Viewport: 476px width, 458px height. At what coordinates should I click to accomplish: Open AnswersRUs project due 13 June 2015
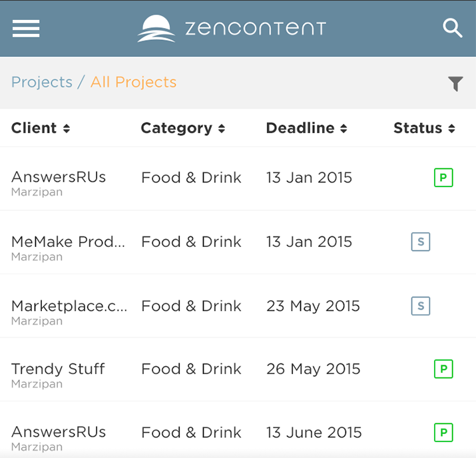click(59, 433)
